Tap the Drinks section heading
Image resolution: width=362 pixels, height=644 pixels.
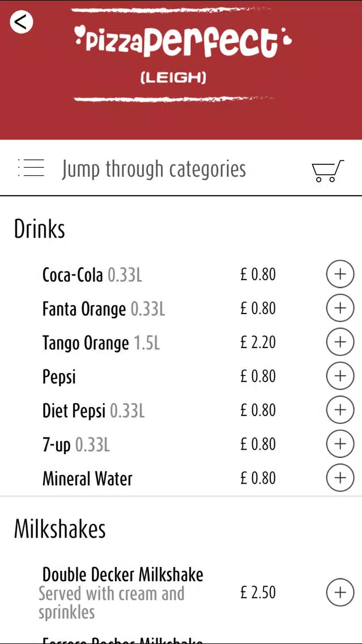pos(40,229)
